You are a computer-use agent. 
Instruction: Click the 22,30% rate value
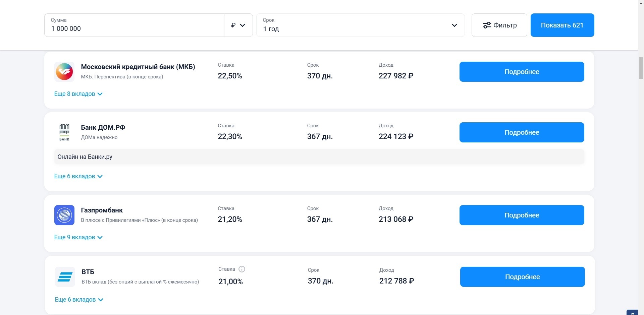230,137
